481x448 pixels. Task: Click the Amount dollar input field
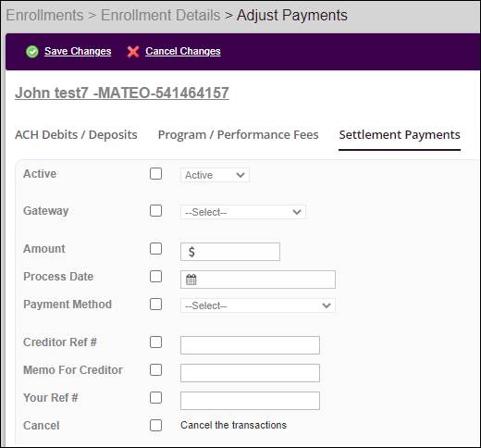[x=230, y=252]
